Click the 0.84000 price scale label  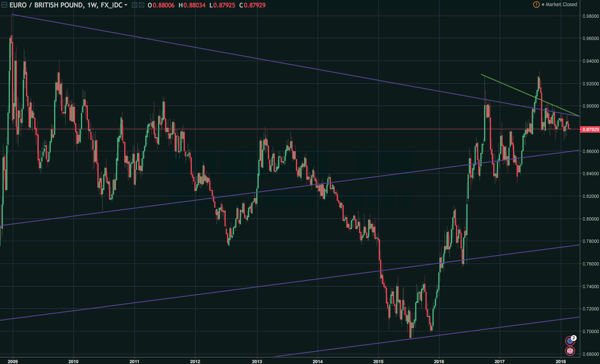click(x=591, y=174)
